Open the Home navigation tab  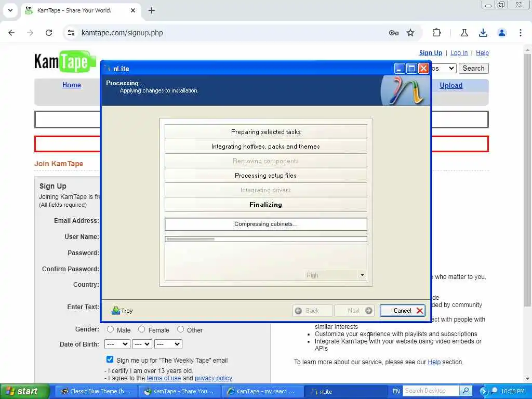click(72, 85)
